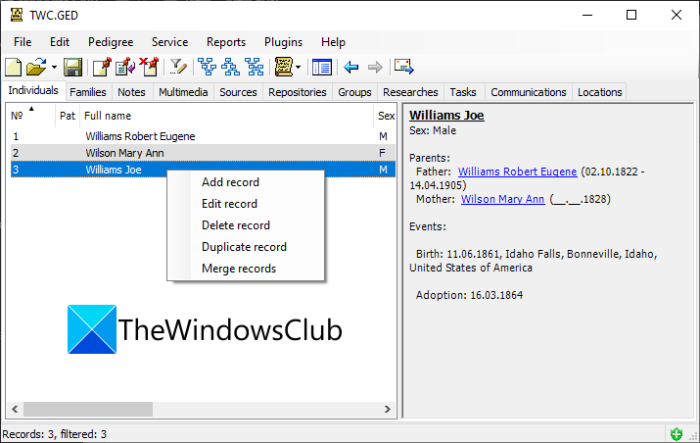Open the Edit menu

click(59, 42)
